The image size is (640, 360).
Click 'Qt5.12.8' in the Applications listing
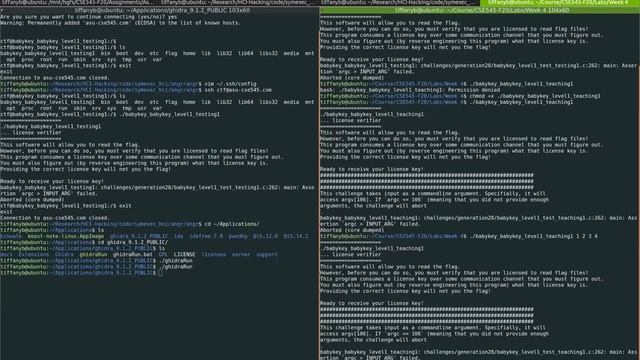click(x=265, y=236)
